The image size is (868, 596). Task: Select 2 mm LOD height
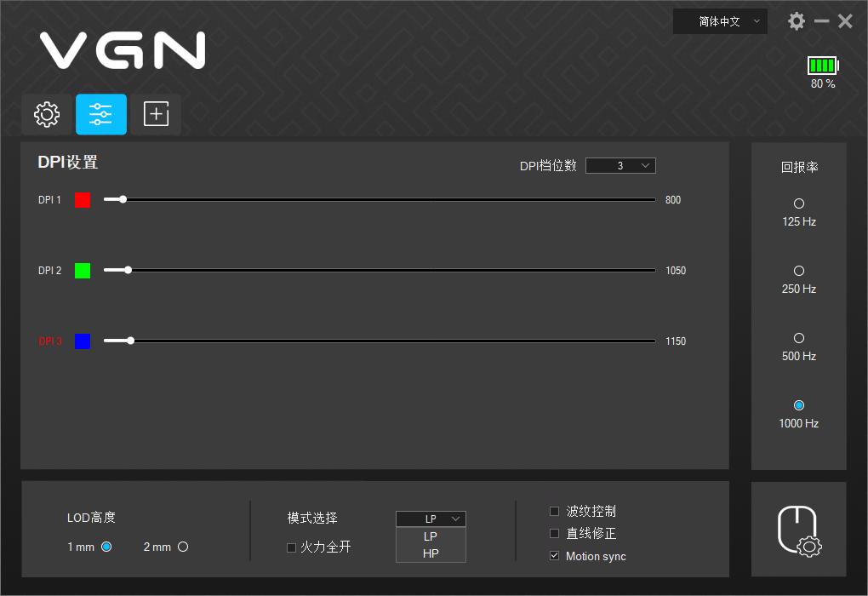click(183, 547)
